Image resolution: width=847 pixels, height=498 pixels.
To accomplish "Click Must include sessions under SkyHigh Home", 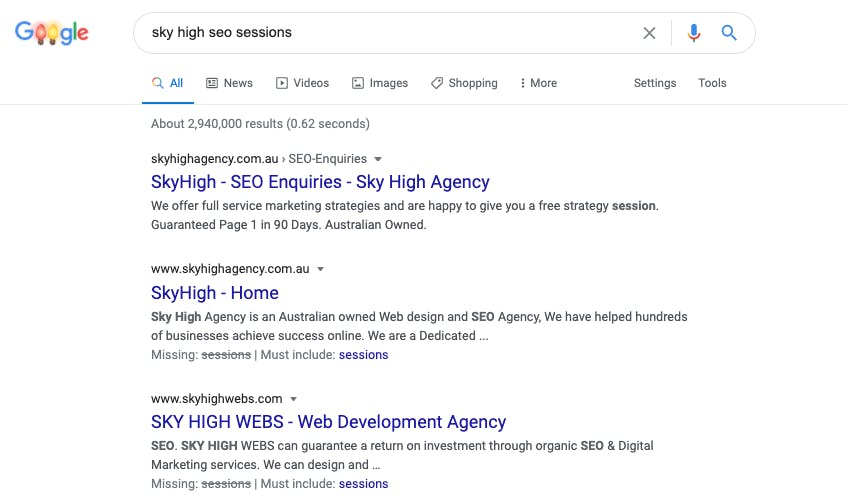I will click(x=364, y=355).
